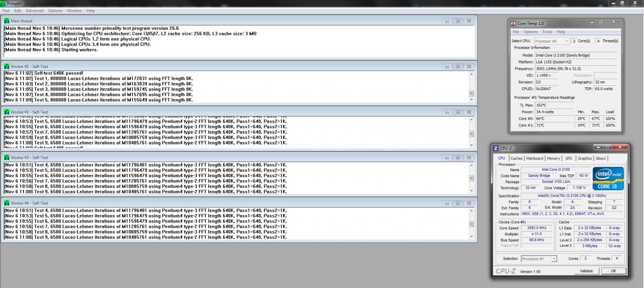Screen dimensions: 644x288
Task: Click the Main thread window icon
Action: [x=7, y=21]
